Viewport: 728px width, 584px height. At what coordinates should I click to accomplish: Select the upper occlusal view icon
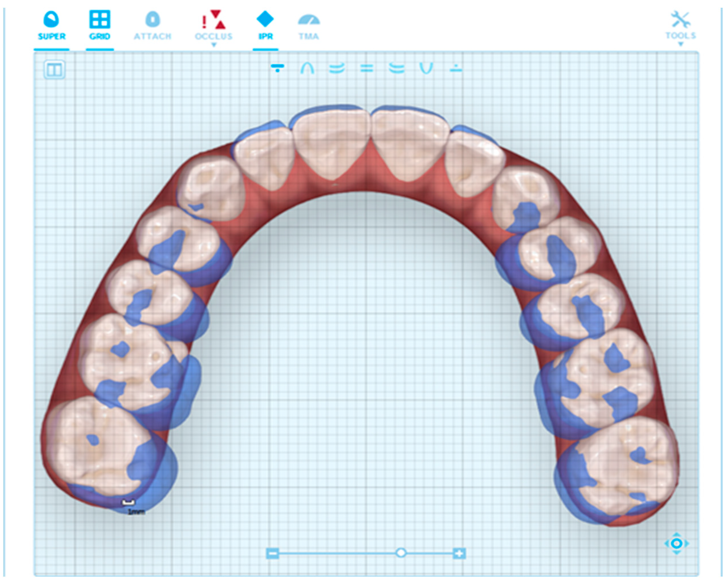click(277, 68)
